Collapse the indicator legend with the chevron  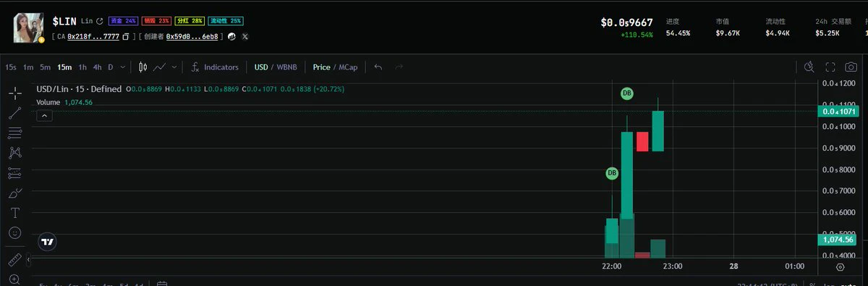tap(44, 116)
